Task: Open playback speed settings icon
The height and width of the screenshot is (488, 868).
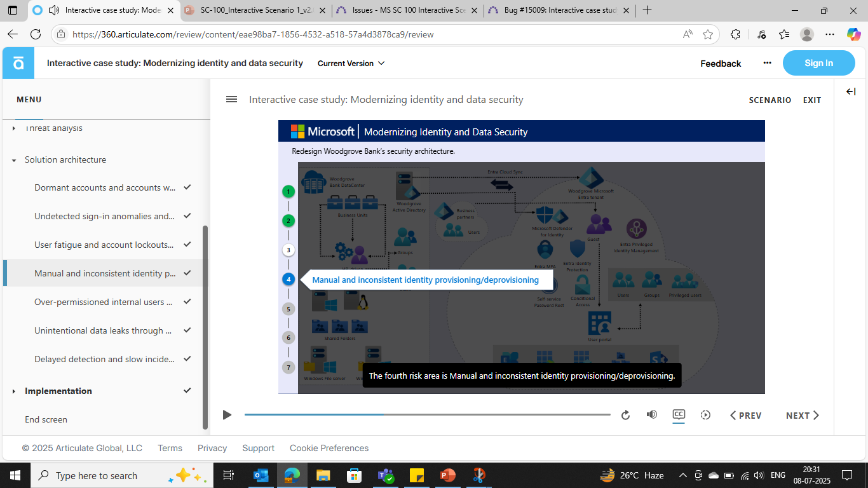Action: [705, 415]
